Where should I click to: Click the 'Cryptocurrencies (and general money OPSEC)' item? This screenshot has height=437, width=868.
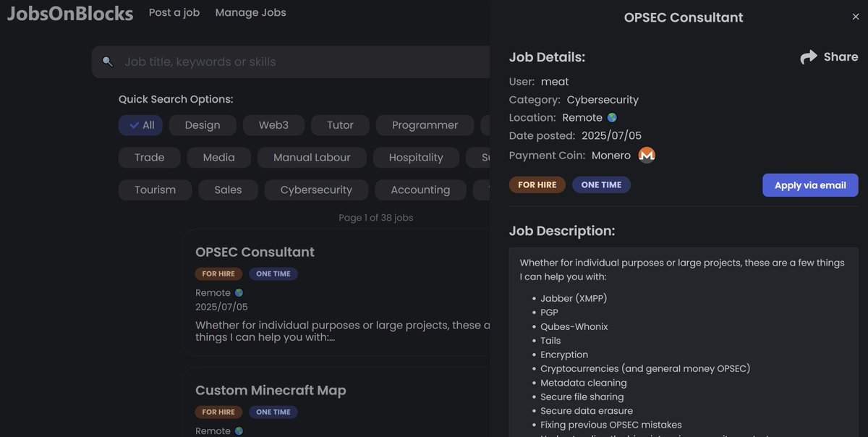pos(645,369)
